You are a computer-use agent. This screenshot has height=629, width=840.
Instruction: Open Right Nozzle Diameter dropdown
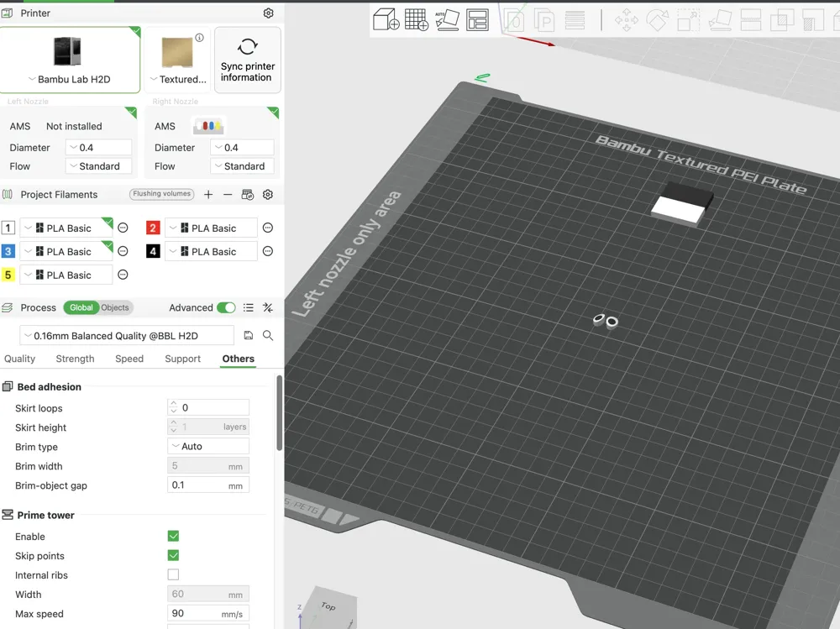click(242, 147)
